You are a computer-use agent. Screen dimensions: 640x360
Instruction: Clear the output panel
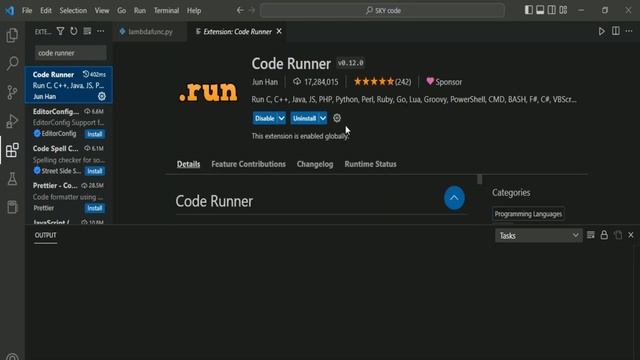tap(590, 235)
